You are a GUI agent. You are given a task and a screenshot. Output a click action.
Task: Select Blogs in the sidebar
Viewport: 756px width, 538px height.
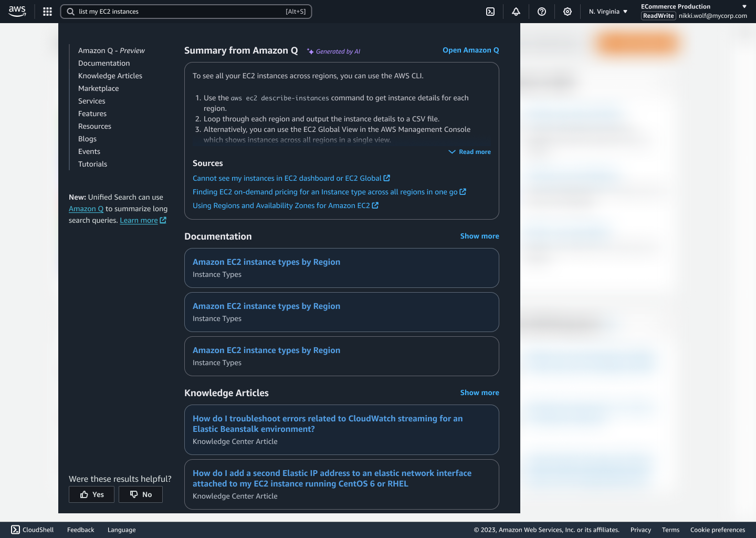[88, 139]
